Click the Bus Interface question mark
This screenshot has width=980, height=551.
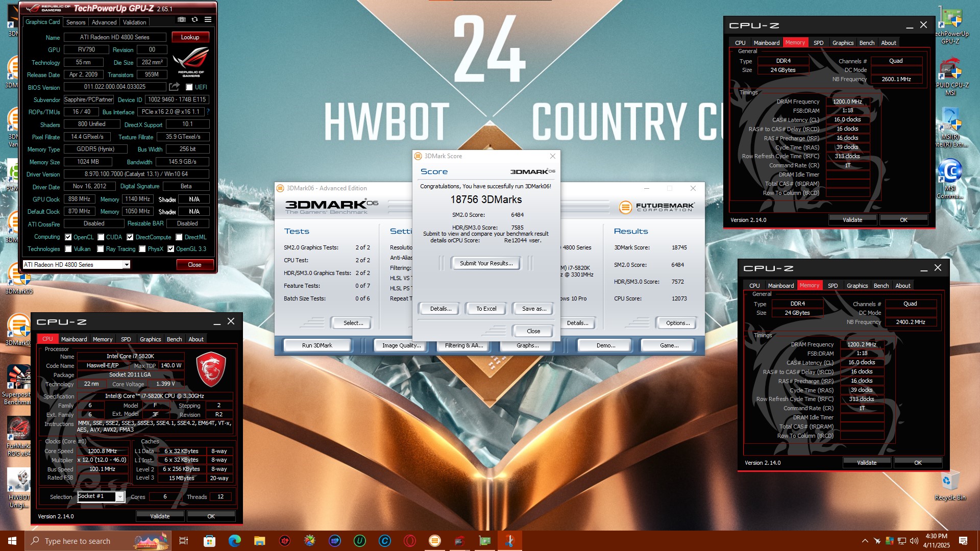coord(208,112)
